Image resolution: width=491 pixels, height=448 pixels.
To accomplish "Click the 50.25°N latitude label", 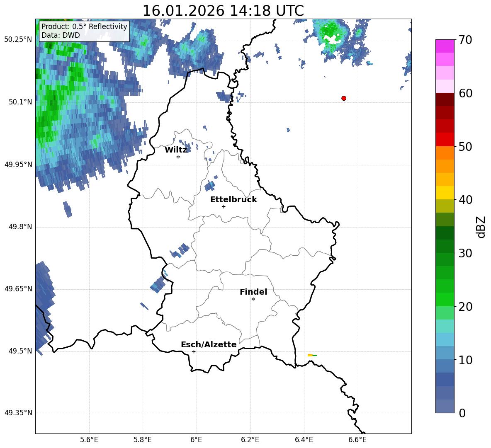I will tap(18, 40).
